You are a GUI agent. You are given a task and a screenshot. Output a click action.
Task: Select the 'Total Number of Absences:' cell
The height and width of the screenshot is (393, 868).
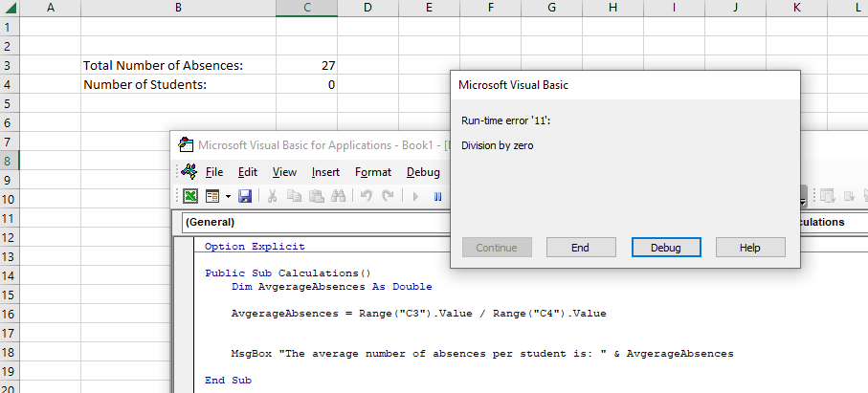point(178,65)
